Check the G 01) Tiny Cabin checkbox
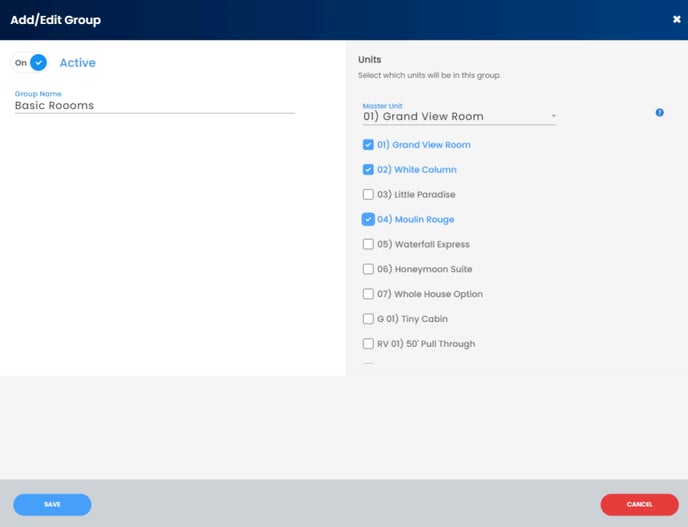This screenshot has height=527, width=688. [368, 320]
